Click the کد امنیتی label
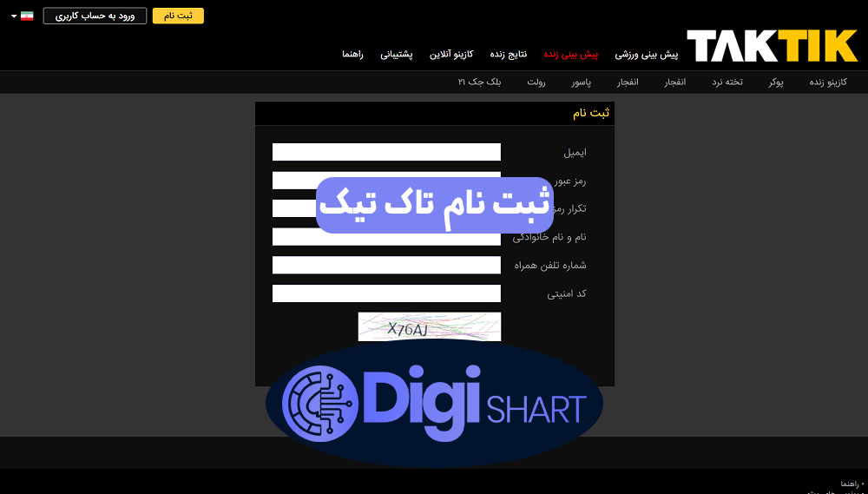The height and width of the screenshot is (494, 868). pyautogui.click(x=567, y=293)
